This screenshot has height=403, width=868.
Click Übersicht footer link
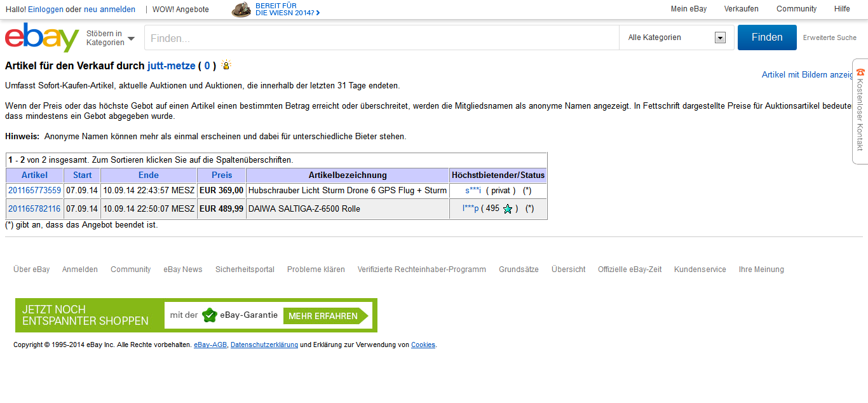pos(569,270)
